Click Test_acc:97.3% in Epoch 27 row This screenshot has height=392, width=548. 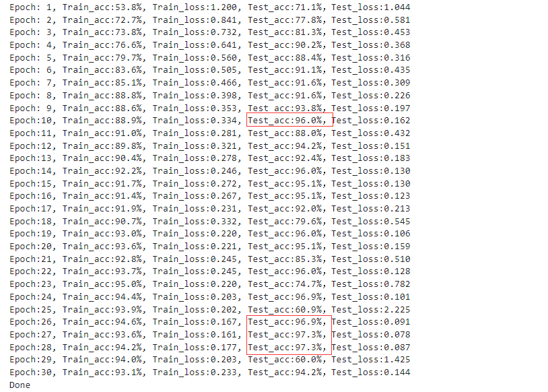[285, 335]
